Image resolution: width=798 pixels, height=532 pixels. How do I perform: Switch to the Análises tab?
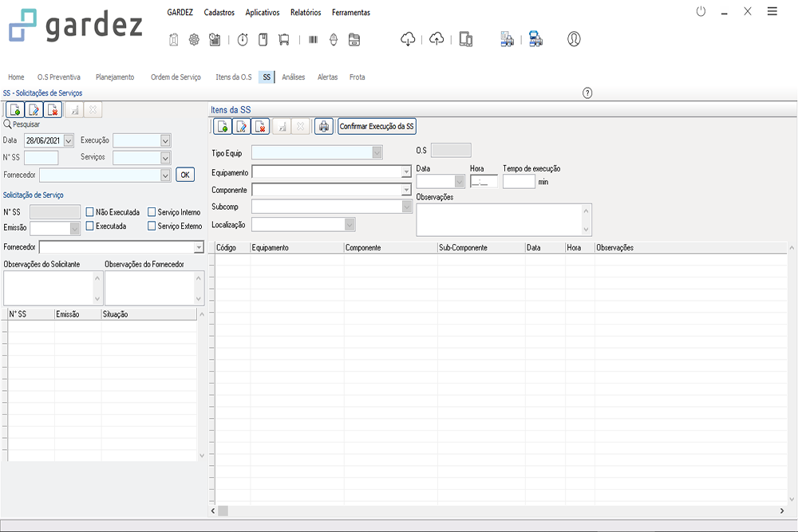coord(294,77)
